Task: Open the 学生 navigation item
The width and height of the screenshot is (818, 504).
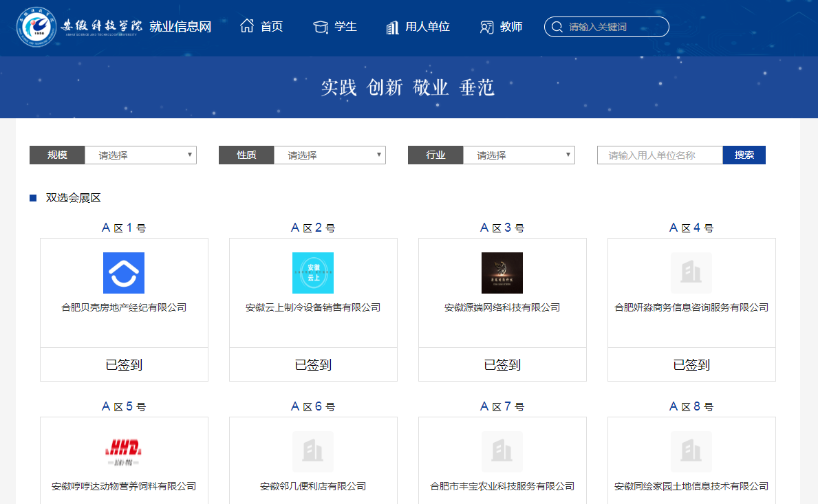Action: coord(345,27)
